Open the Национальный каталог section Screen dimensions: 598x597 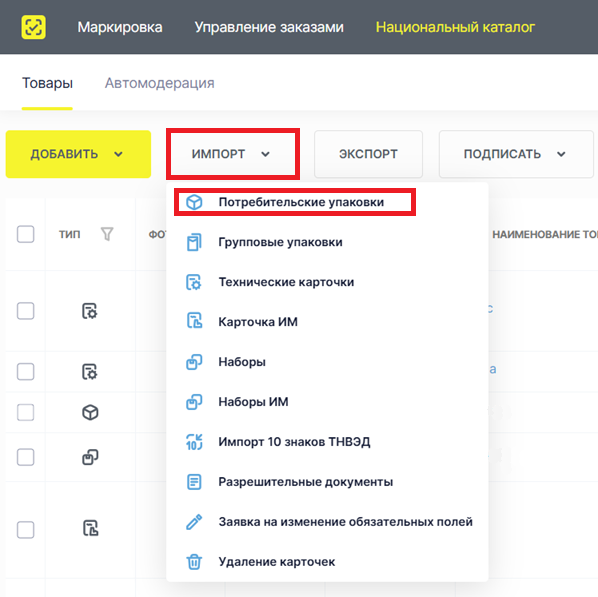click(455, 27)
